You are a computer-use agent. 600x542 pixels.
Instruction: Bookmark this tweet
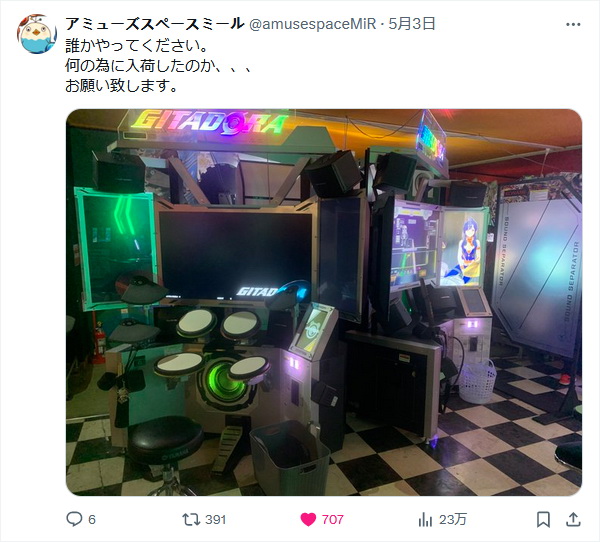[543, 519]
